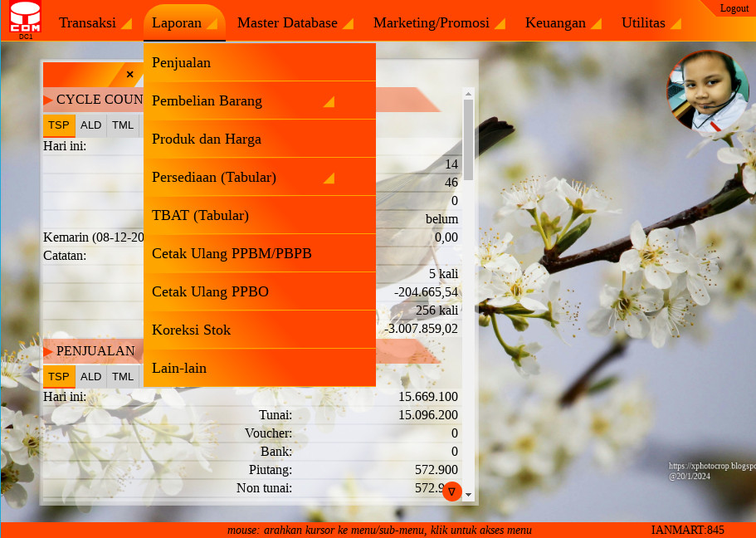The width and height of the screenshot is (756, 538).
Task: Click the scrollbar up arrow in panel
Action: point(468,93)
